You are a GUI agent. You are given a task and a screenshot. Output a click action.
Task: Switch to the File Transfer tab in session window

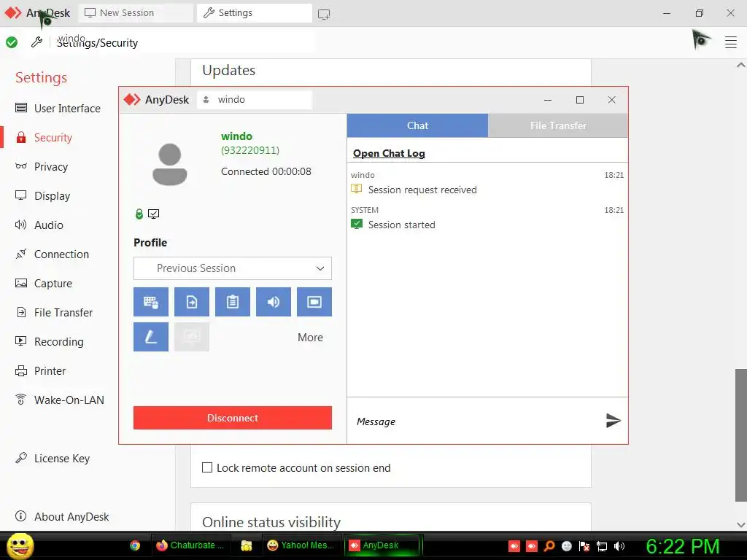coord(558,125)
